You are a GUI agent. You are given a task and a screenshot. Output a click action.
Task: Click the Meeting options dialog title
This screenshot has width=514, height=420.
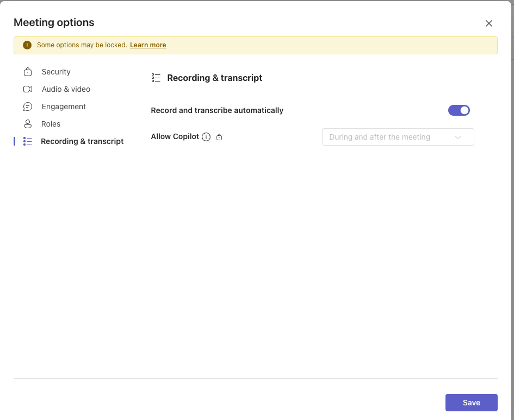53,22
